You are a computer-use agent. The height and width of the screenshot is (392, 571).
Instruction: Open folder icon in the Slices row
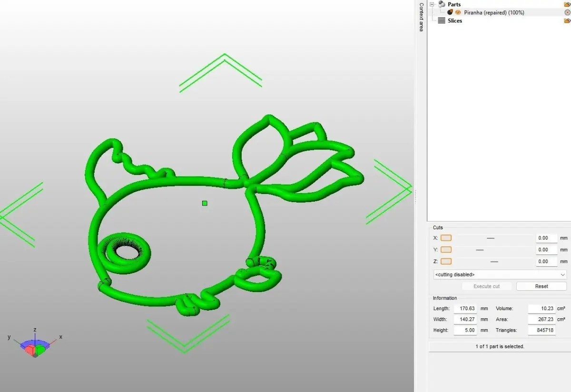click(567, 20)
